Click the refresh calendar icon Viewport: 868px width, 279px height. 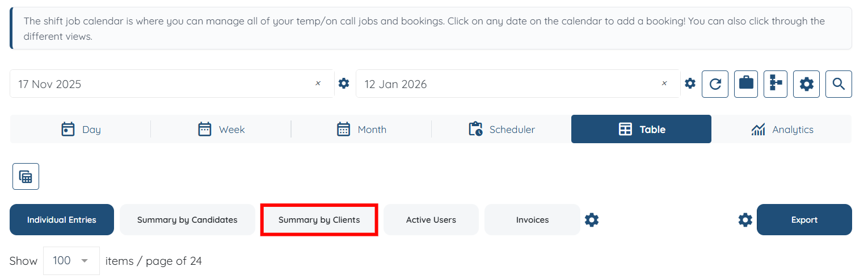[715, 84]
